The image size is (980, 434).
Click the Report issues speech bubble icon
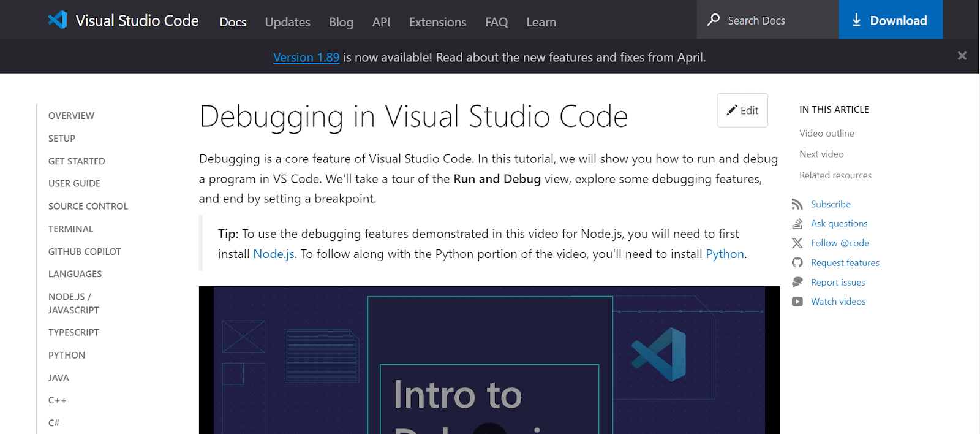click(797, 282)
